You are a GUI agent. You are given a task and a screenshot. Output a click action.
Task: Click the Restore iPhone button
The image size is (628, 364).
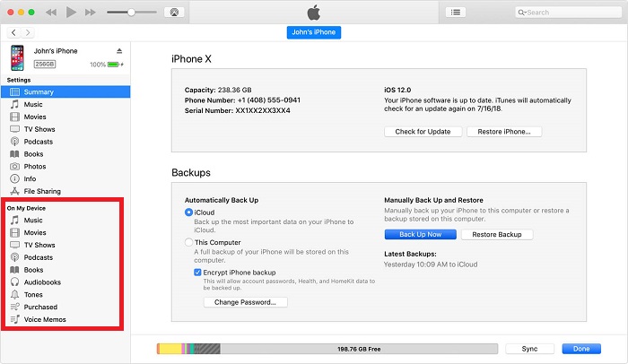pos(504,132)
